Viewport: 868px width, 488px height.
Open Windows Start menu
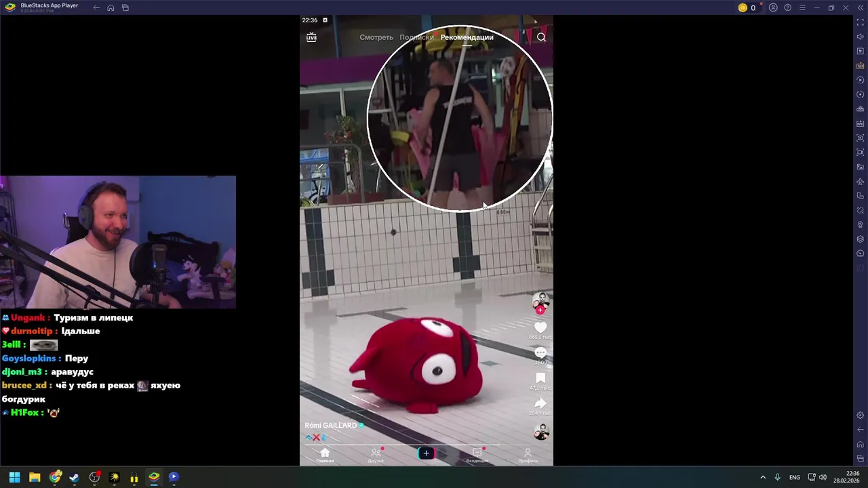[14, 477]
